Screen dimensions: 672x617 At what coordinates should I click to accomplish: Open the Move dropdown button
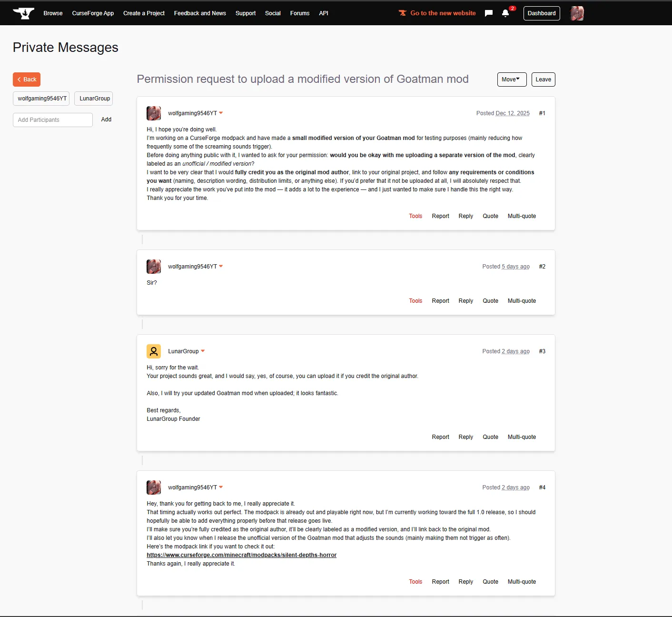512,80
